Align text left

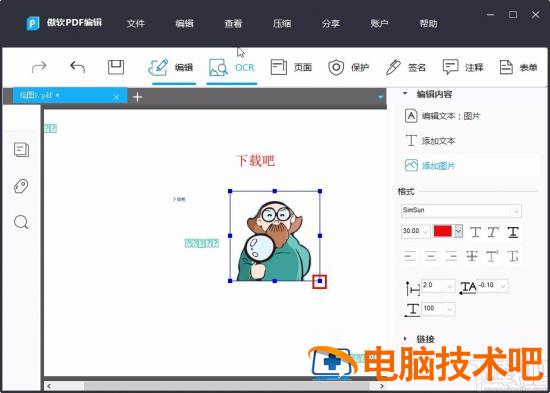(410, 257)
